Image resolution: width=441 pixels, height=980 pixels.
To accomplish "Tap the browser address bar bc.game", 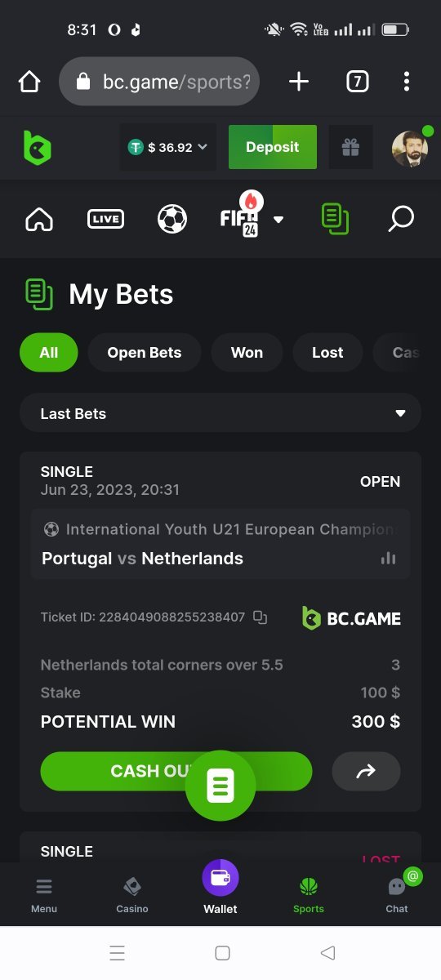I will (159, 82).
